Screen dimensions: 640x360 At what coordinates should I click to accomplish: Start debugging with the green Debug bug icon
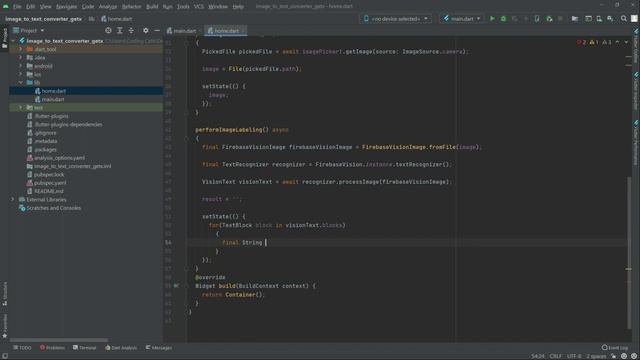click(x=503, y=19)
